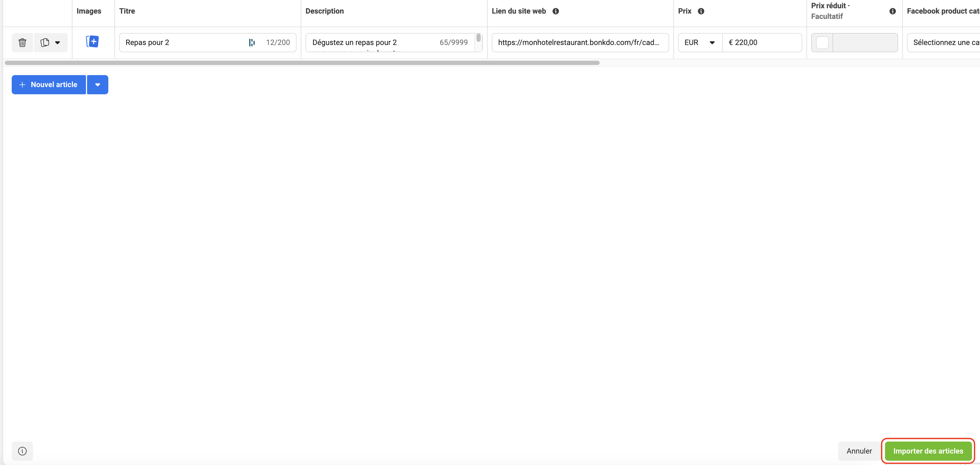Click the horizontal table scrollbar

pyautogui.click(x=302, y=63)
